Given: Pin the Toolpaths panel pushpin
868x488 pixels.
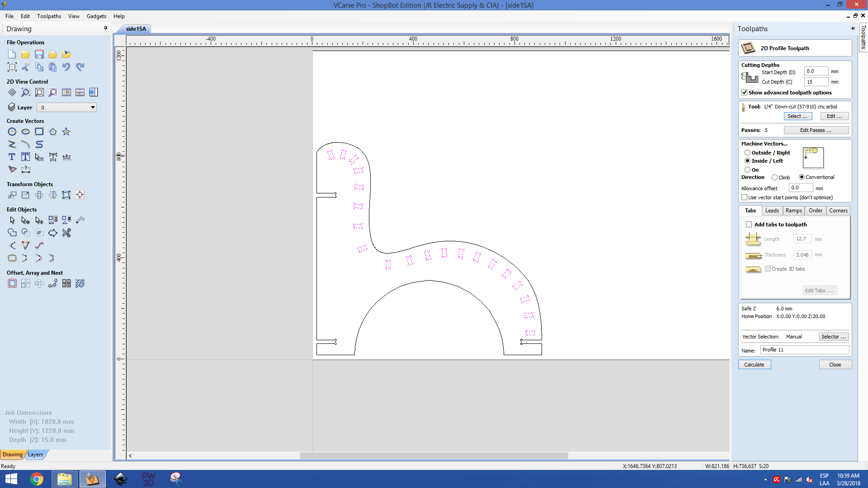Looking at the screenshot, I should 853,28.
